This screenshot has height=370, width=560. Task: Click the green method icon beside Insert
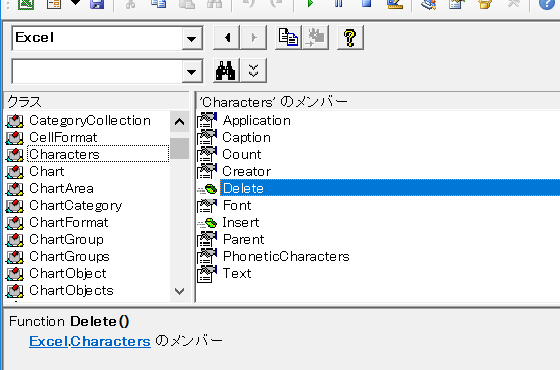click(208, 223)
